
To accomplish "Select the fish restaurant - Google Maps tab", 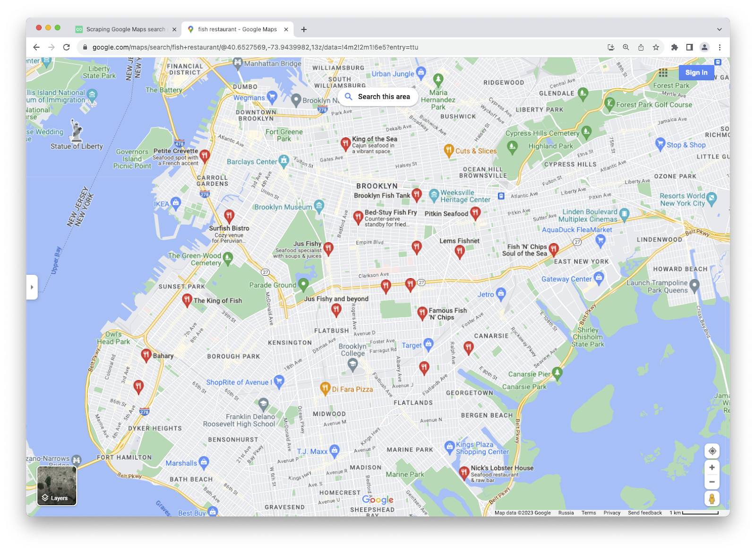I will (238, 29).
